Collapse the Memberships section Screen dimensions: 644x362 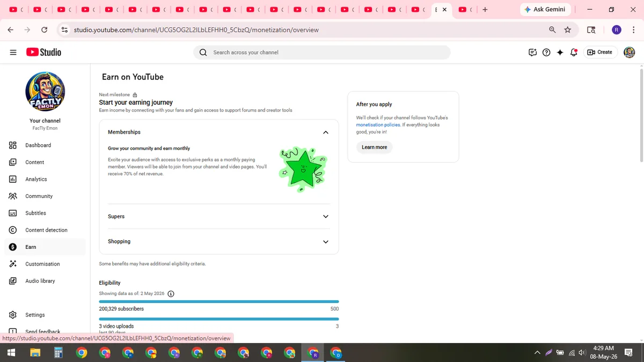click(x=325, y=132)
